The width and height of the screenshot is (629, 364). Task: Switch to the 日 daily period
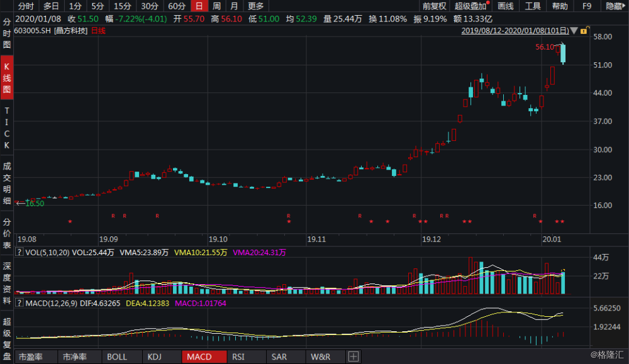pyautogui.click(x=199, y=6)
